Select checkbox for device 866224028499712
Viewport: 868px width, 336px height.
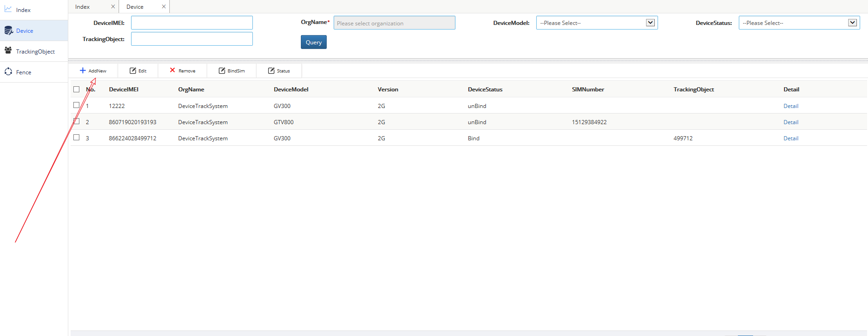[x=77, y=138]
